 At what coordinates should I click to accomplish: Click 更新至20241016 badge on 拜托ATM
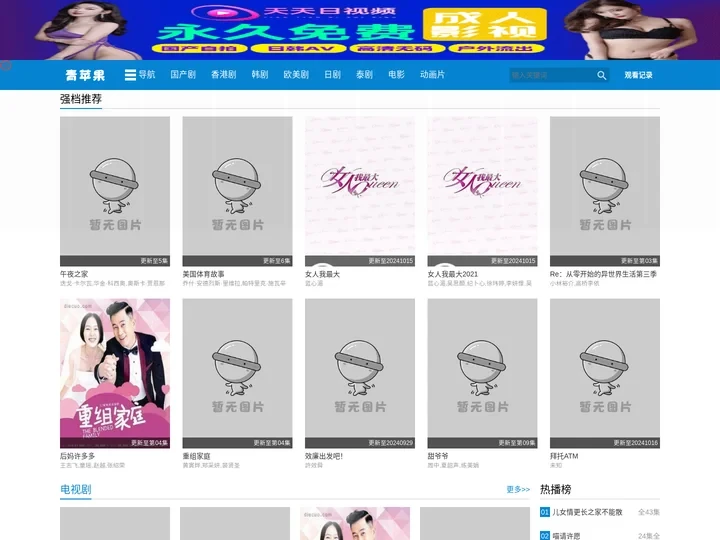636,443
